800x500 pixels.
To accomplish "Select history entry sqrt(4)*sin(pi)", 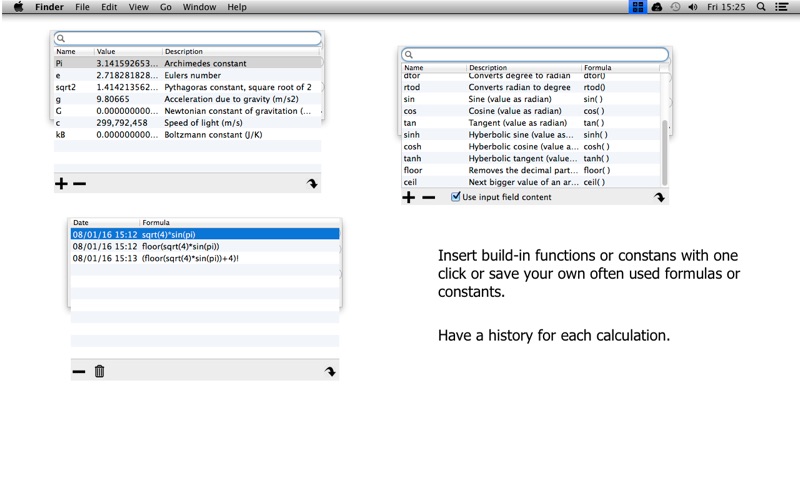I will tap(205, 234).
